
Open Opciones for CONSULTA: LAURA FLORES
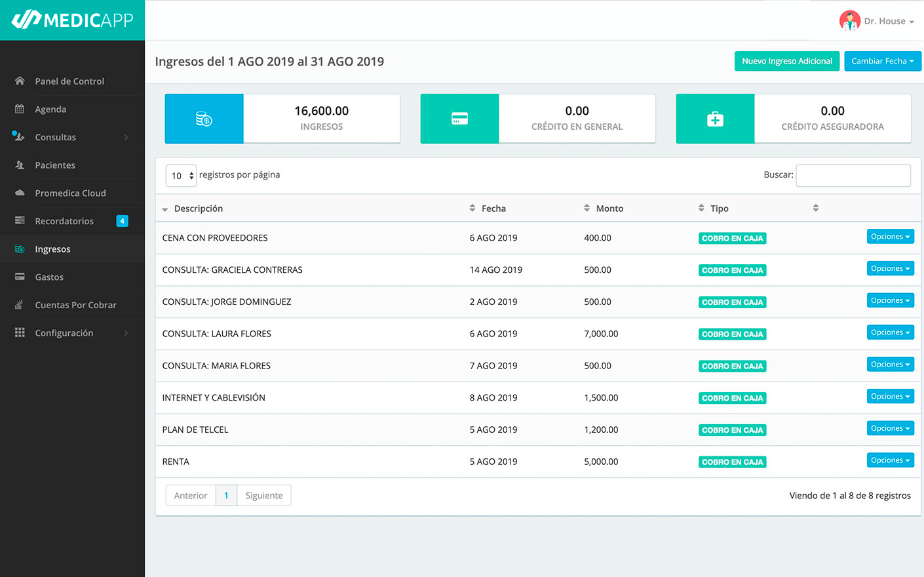point(890,332)
